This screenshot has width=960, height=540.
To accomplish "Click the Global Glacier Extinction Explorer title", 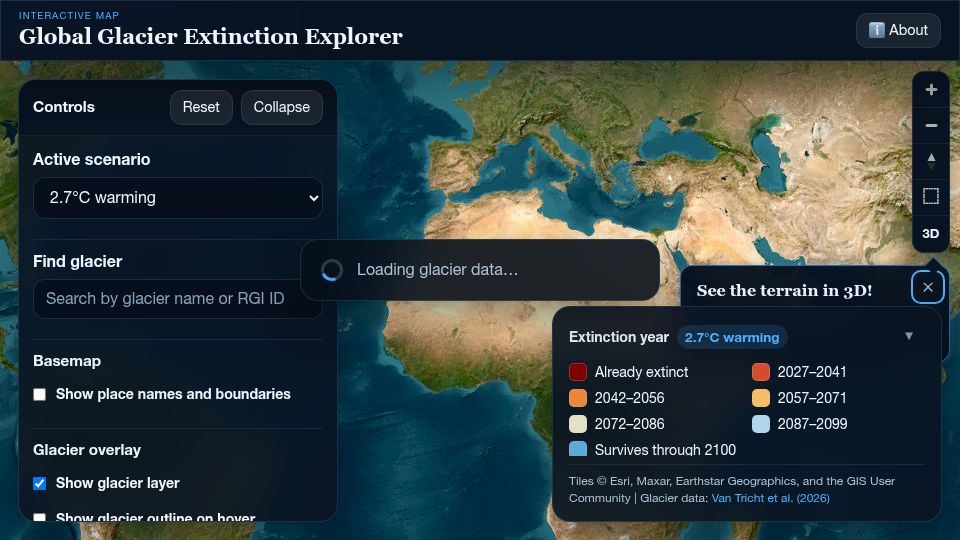I will tap(211, 37).
